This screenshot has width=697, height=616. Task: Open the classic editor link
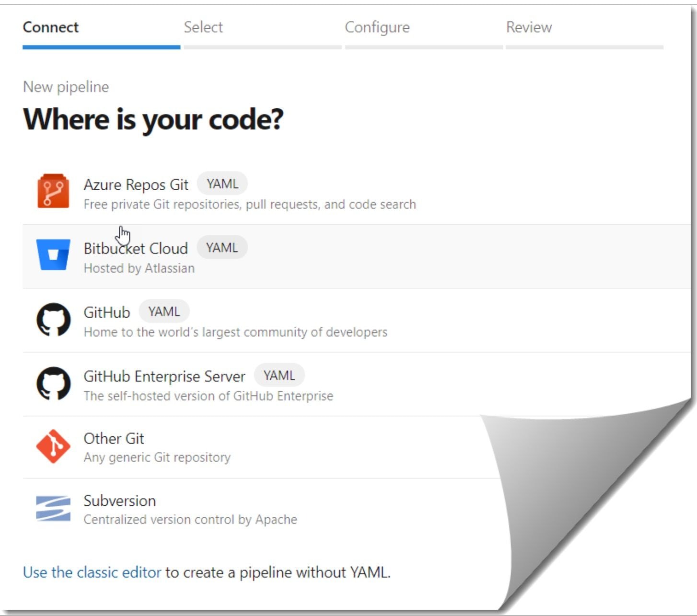click(x=92, y=572)
